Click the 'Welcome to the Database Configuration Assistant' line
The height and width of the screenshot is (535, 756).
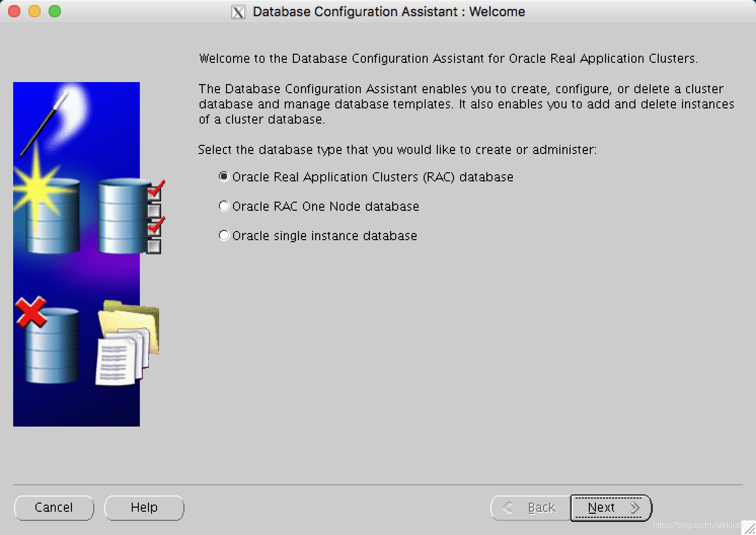click(x=448, y=59)
